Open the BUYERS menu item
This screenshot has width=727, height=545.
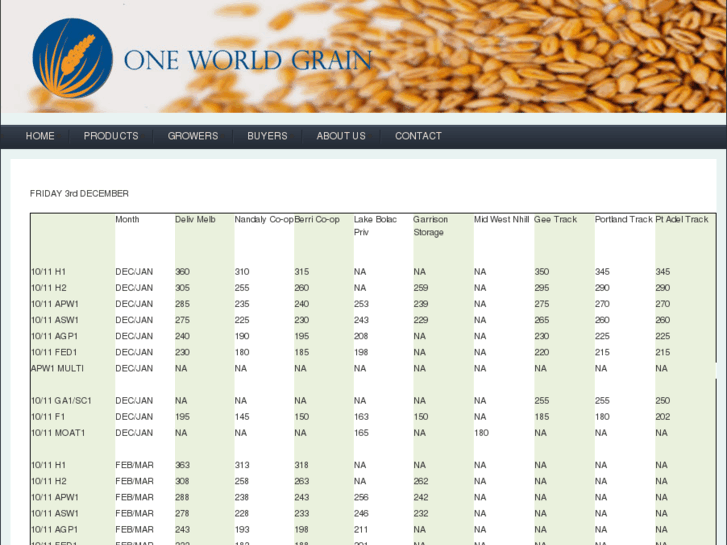[x=267, y=136]
